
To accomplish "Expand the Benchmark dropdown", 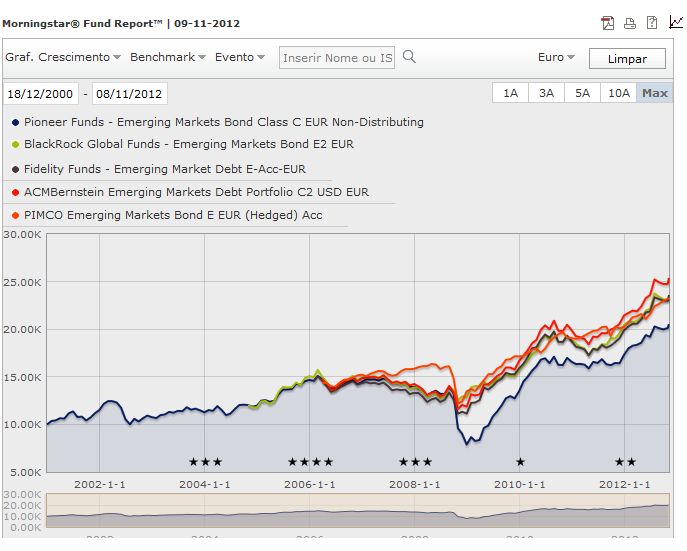I will coord(168,57).
